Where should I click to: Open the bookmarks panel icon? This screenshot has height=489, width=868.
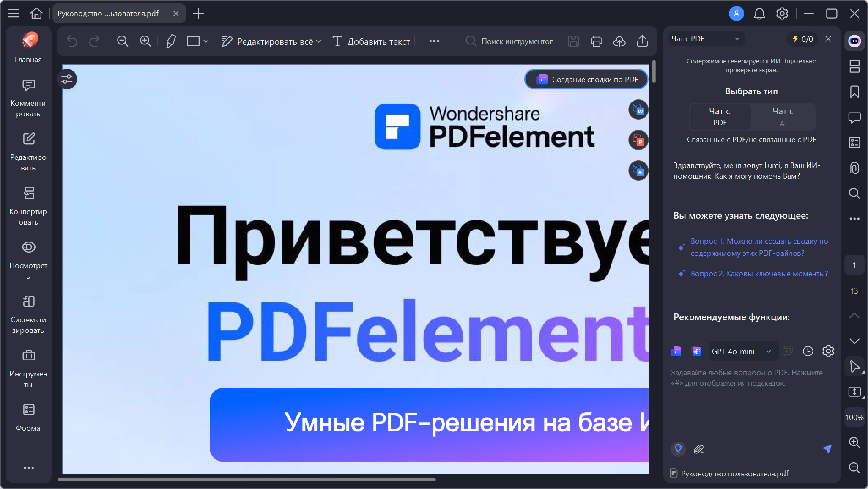point(854,92)
